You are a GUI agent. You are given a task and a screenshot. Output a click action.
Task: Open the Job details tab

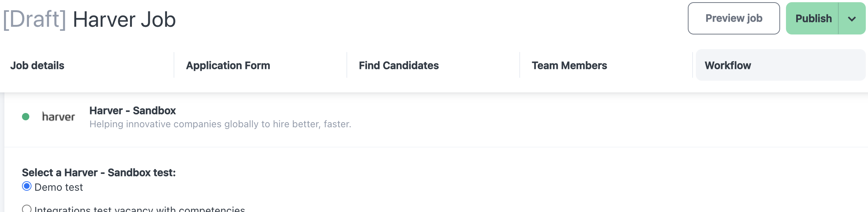[x=37, y=65]
